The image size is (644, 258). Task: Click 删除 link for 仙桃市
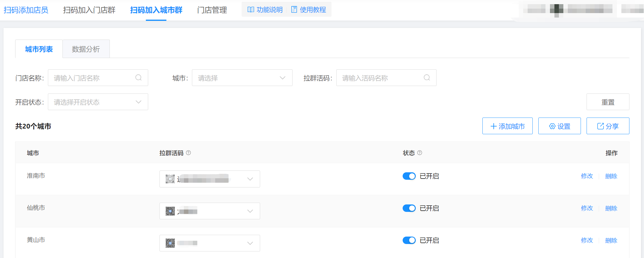[611, 208]
